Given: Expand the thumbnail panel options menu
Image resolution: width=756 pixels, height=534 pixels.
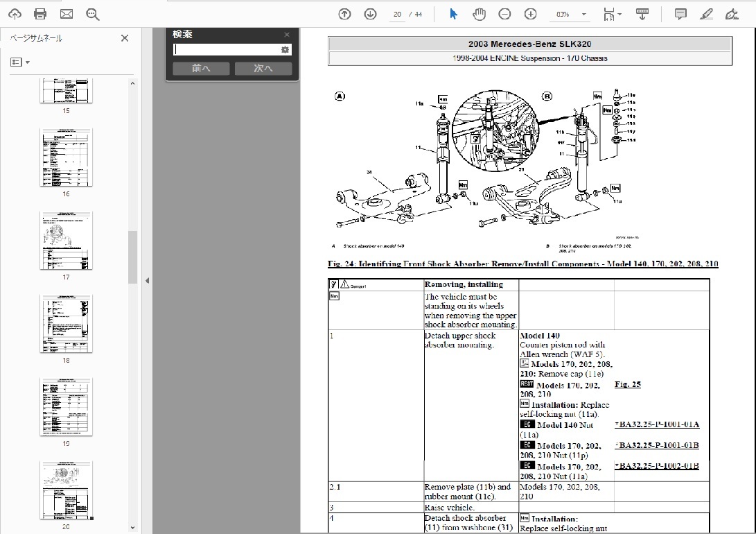Looking at the screenshot, I should tap(20, 62).
